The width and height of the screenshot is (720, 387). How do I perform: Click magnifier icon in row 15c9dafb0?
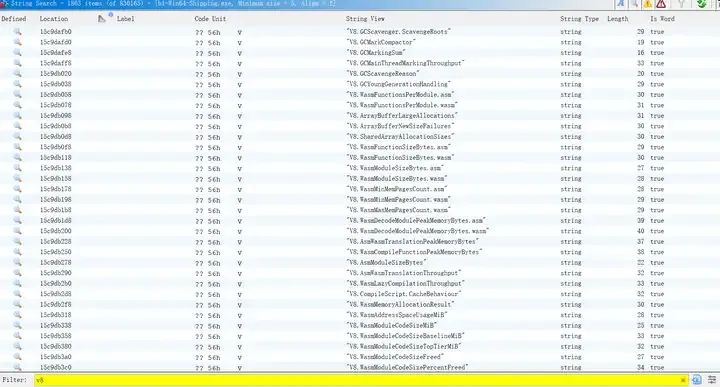point(17,32)
